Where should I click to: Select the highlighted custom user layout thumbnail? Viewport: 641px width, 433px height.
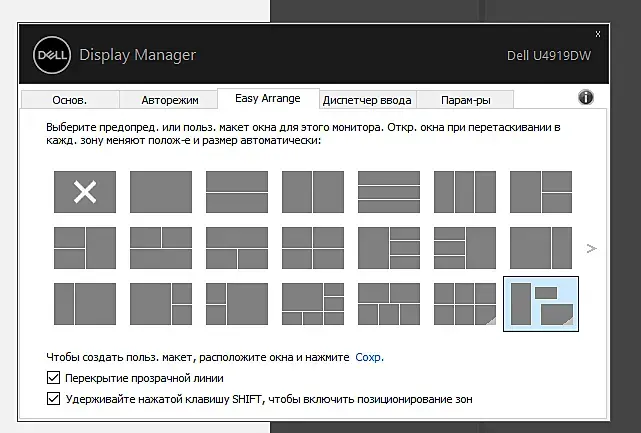tap(541, 304)
